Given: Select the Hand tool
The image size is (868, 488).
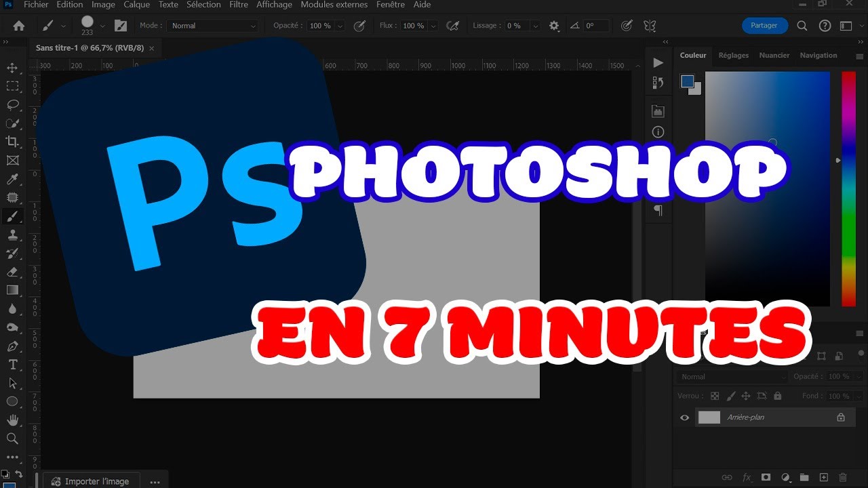Looking at the screenshot, I should click(x=12, y=420).
